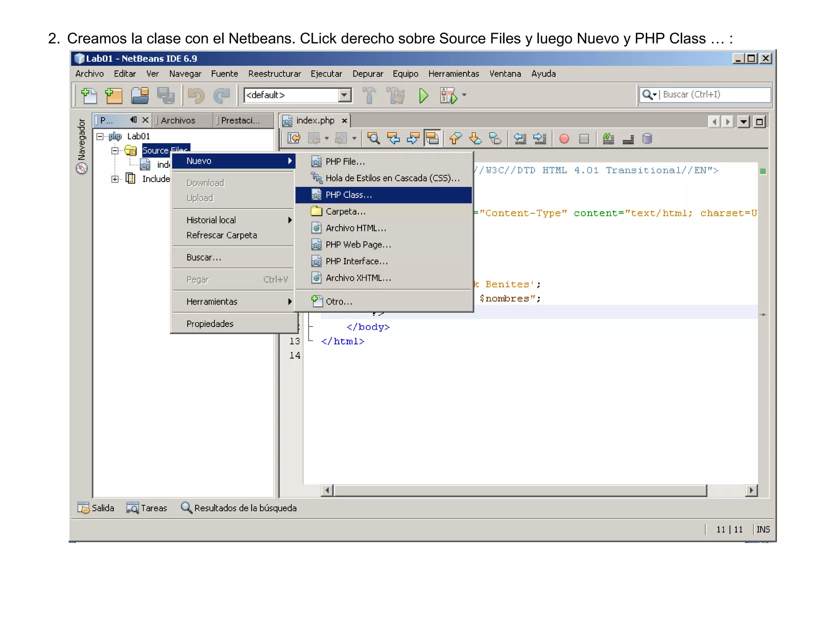
Task: Select Refrescar Carpeta in context menu
Action: (x=233, y=235)
